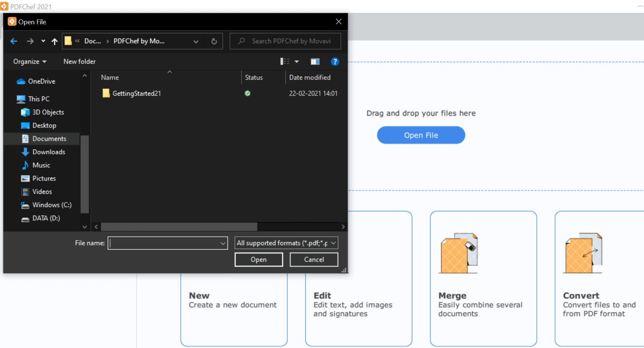Click the back navigation arrow
The height and width of the screenshot is (348, 644).
coord(14,41)
